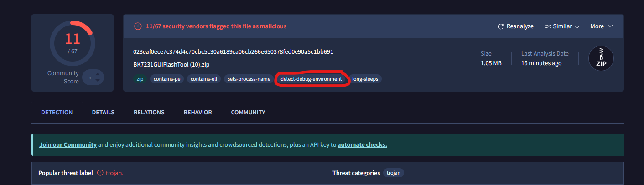
Task: Click the 11/67 detection score gauge
Action: pos(72,43)
